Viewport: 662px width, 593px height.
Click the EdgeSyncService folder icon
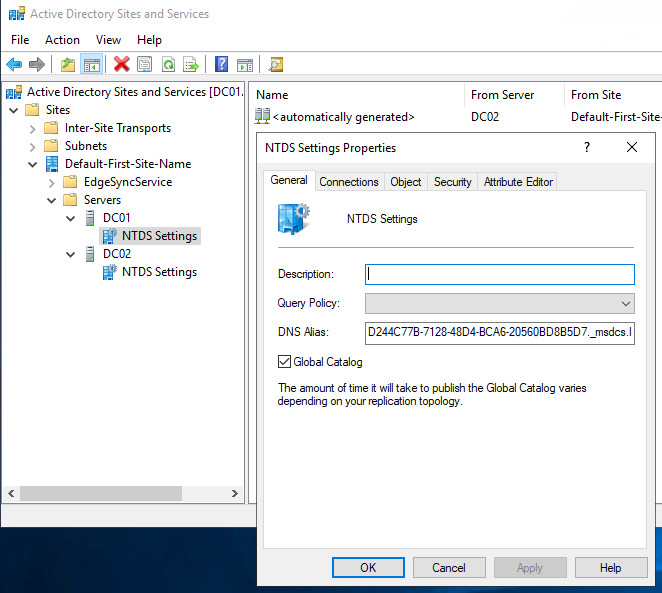click(x=70, y=182)
